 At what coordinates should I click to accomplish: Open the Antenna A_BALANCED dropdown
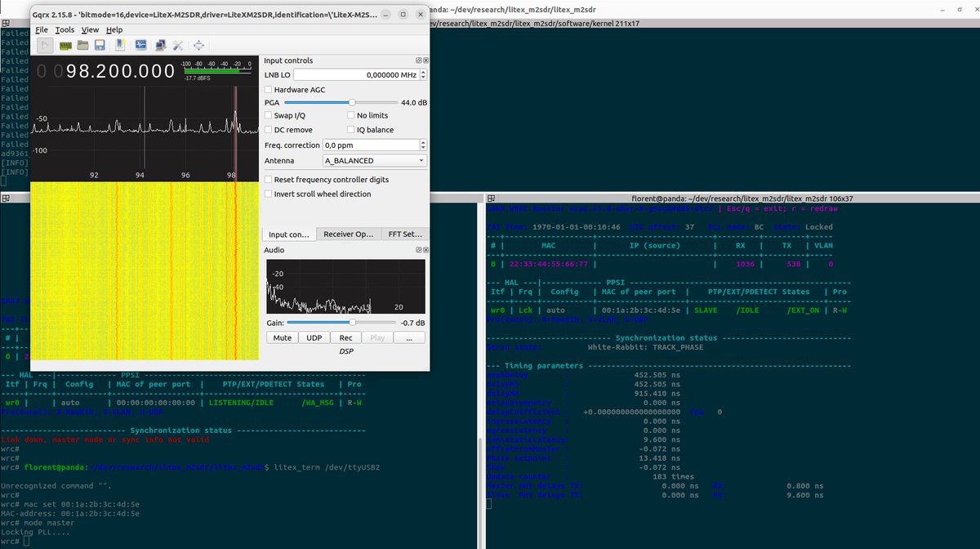375,161
